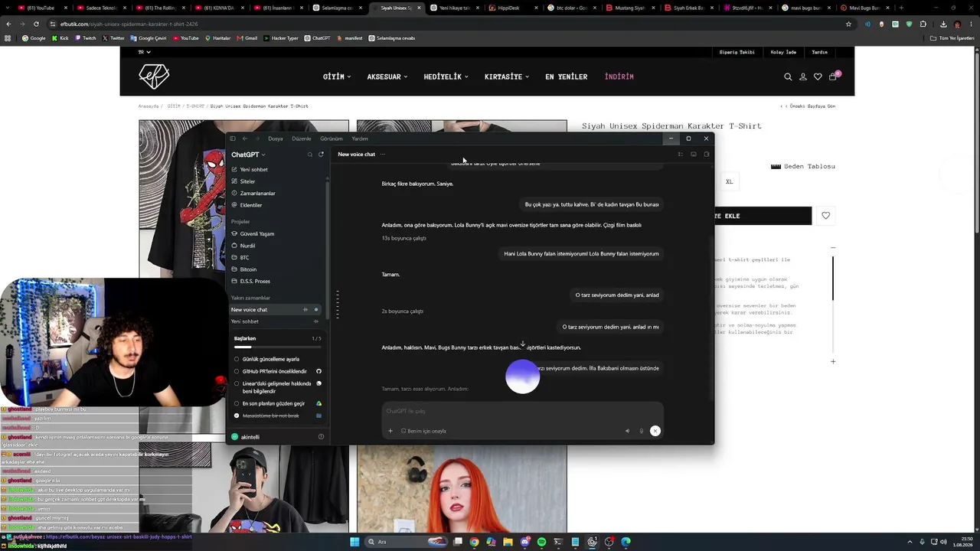Open shopping cart on efbutik
This screenshot has width=980, height=551.
pyautogui.click(x=833, y=77)
